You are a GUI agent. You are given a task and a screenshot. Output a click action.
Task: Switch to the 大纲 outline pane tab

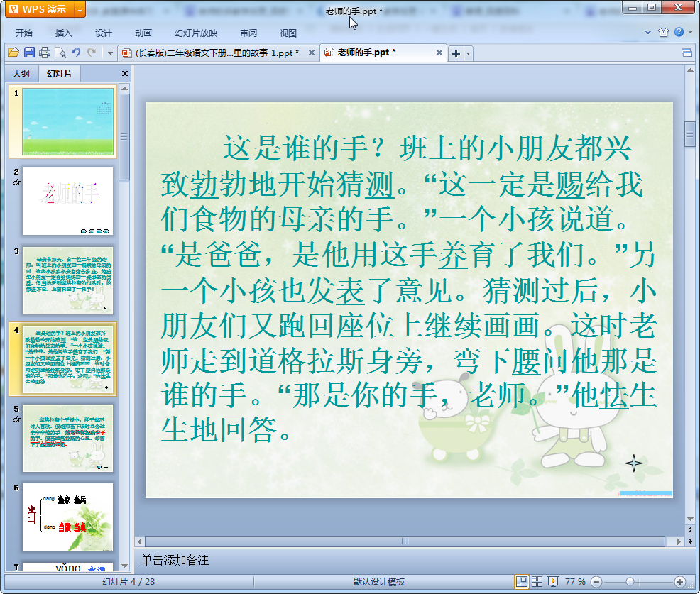[21, 74]
